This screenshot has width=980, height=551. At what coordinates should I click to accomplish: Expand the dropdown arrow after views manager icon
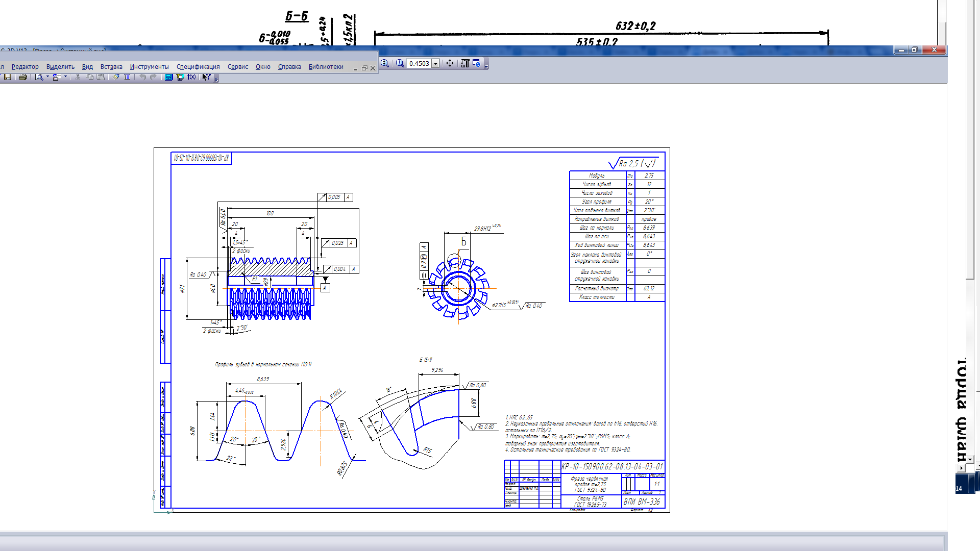tap(65, 77)
